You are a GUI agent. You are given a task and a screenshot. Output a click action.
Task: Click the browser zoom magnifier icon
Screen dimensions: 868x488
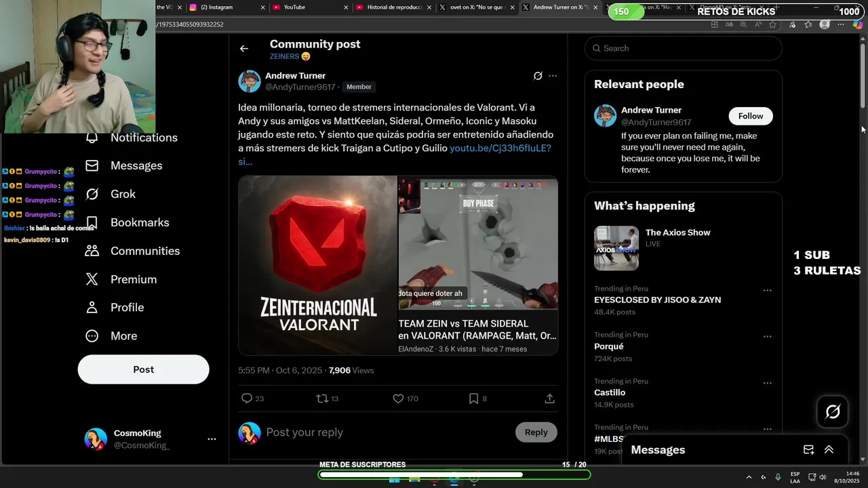point(744,24)
